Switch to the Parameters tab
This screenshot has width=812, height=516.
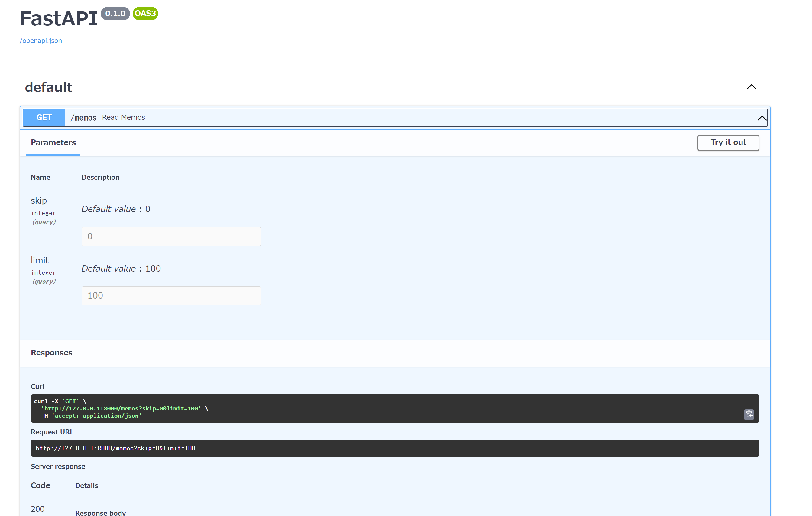pos(53,142)
